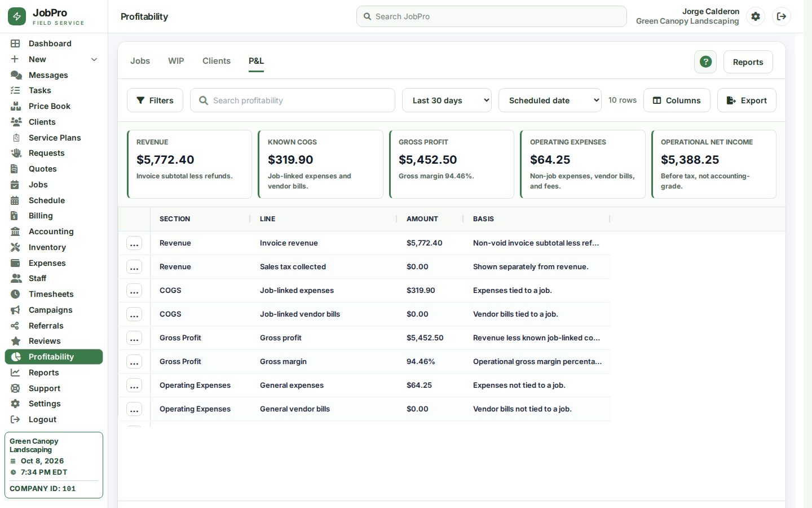This screenshot has width=812, height=508.
Task: Click the Tasks checklist icon
Action: tap(15, 90)
